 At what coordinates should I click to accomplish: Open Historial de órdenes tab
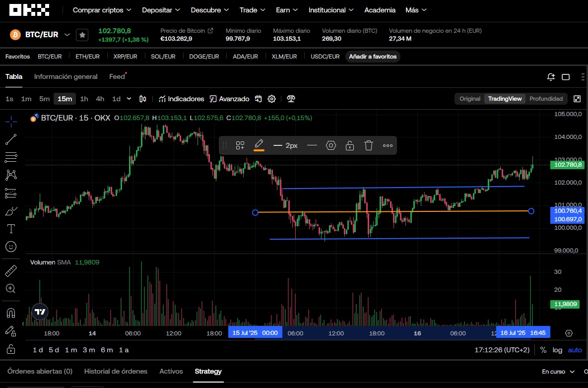pyautogui.click(x=116, y=371)
